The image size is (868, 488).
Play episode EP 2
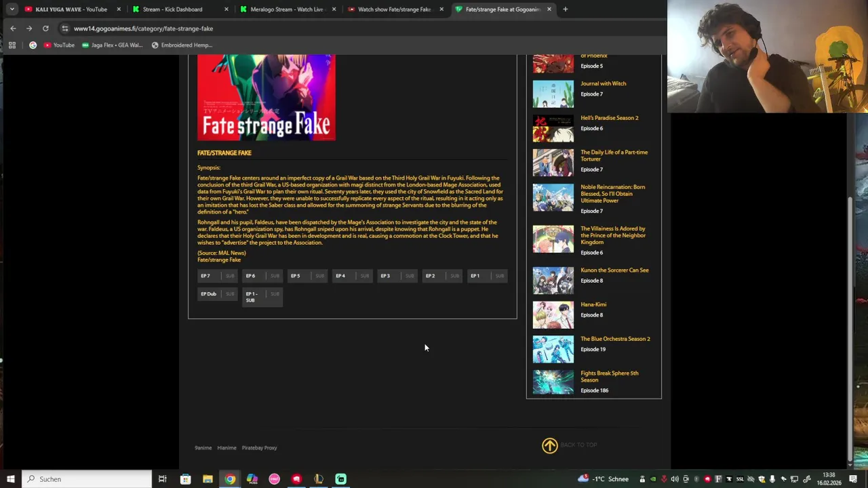point(441,276)
